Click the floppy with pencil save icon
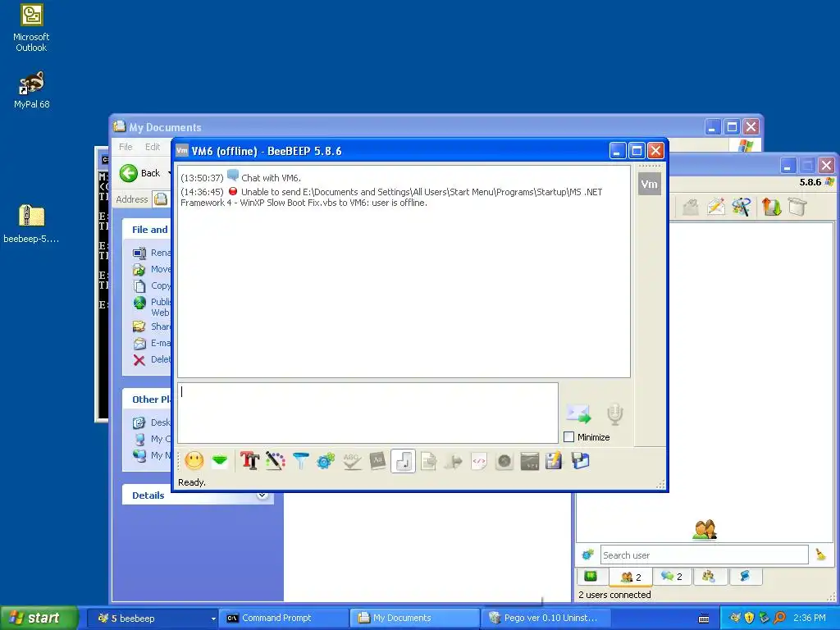 554,461
